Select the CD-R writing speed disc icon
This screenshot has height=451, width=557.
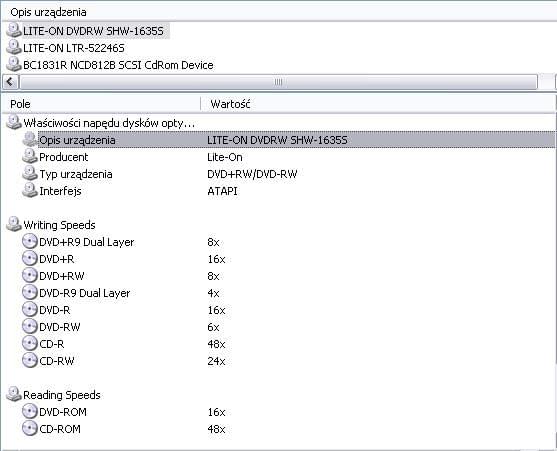(29, 343)
